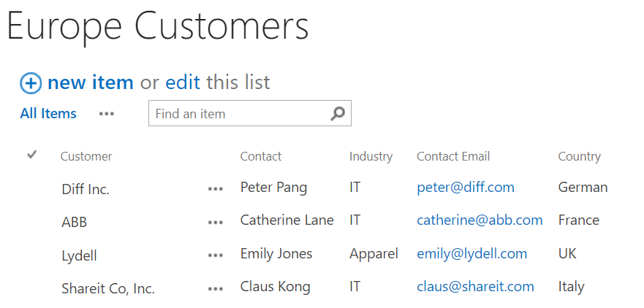Open ellipsis menu for ABB row
This screenshot has height=308, width=644.
pyautogui.click(x=215, y=222)
